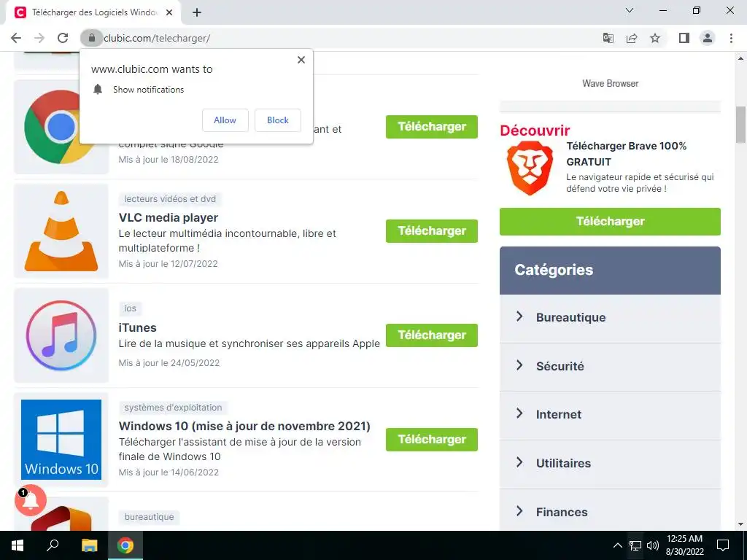Click 'Mis à jour le 24/05/2022' text

(x=169, y=363)
